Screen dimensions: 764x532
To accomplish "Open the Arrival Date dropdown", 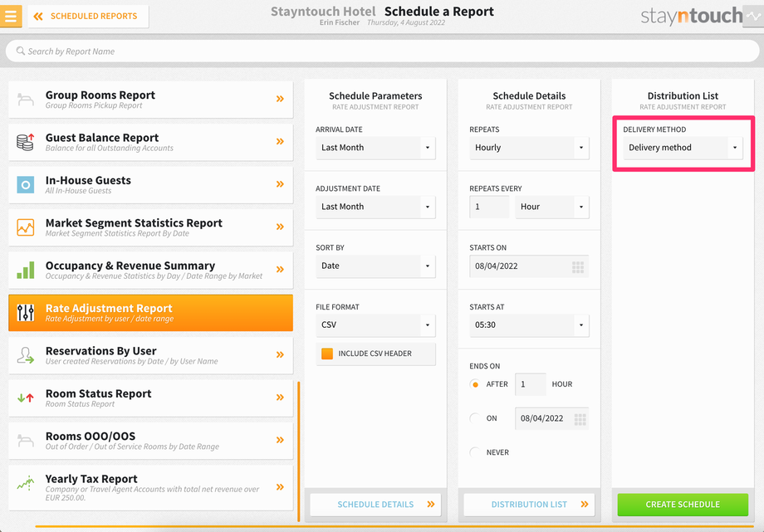I will (x=375, y=148).
